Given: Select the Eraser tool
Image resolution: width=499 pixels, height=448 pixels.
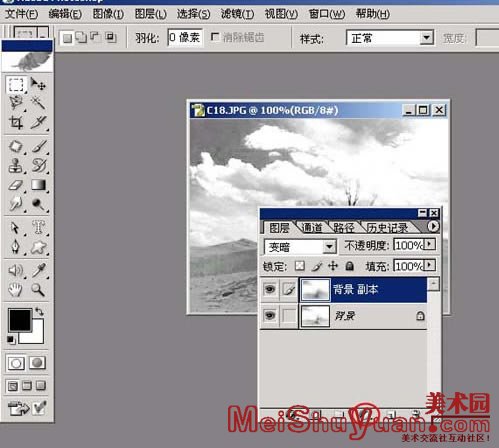Looking at the screenshot, I should coord(16,185).
